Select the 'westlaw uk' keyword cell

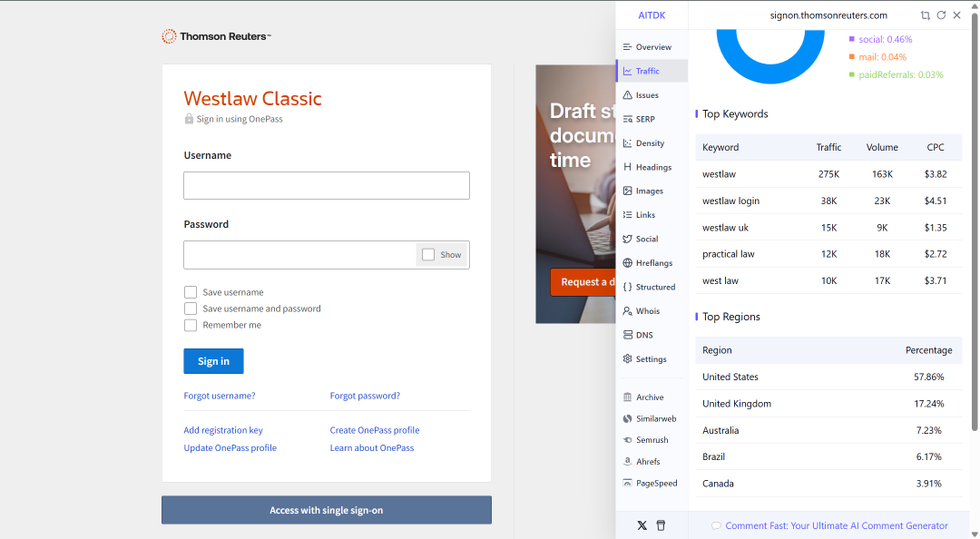click(725, 228)
